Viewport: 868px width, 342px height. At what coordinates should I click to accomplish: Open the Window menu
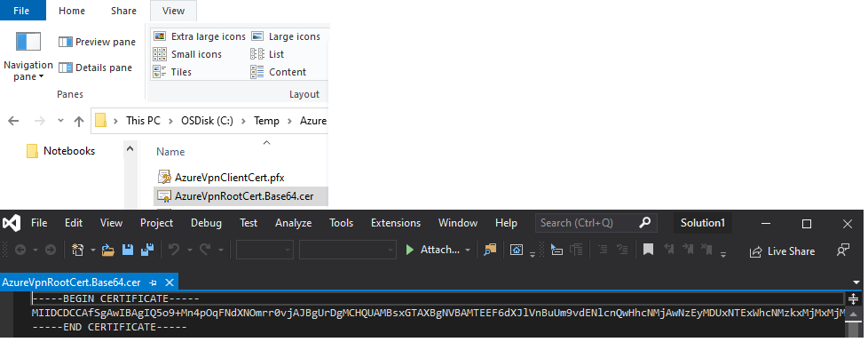tap(458, 223)
